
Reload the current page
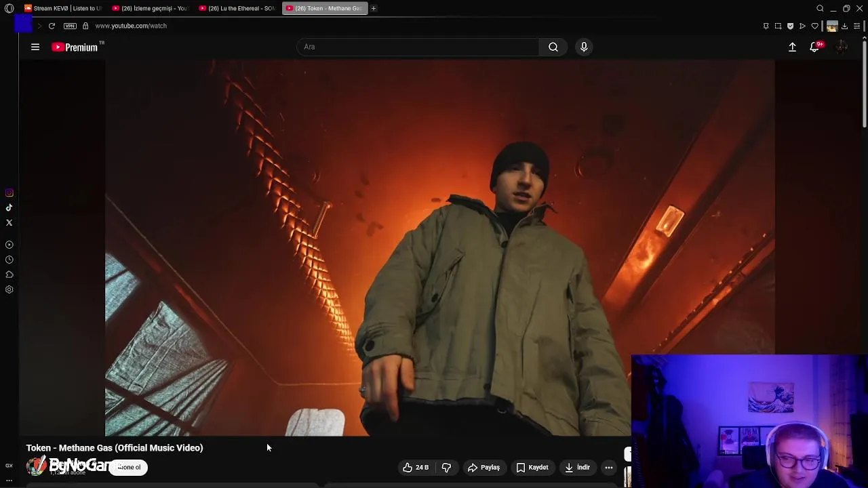tap(52, 26)
